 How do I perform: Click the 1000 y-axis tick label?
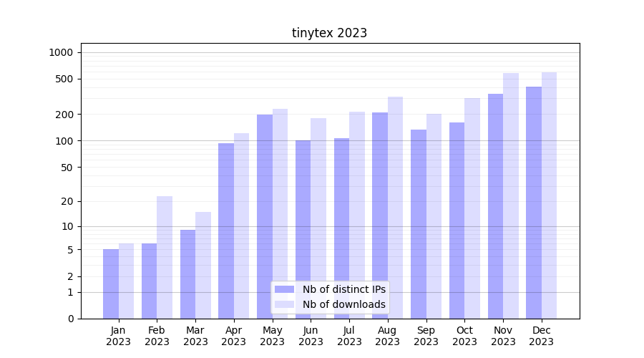coord(61,52)
